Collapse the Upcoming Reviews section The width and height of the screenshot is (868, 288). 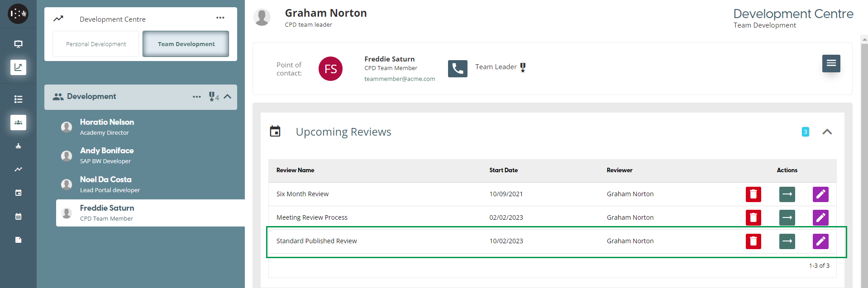pyautogui.click(x=827, y=132)
